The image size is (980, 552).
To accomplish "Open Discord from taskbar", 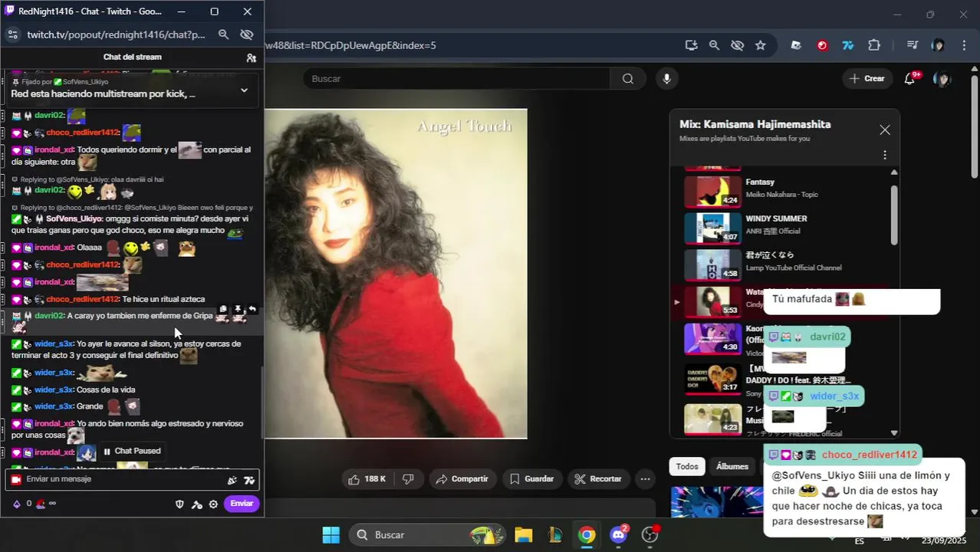I will click(619, 534).
